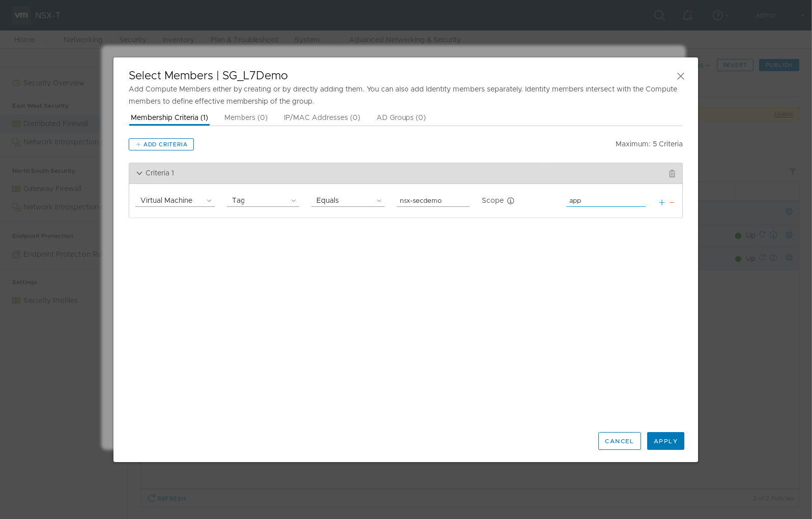Close the Select Members dialog

[x=680, y=76]
